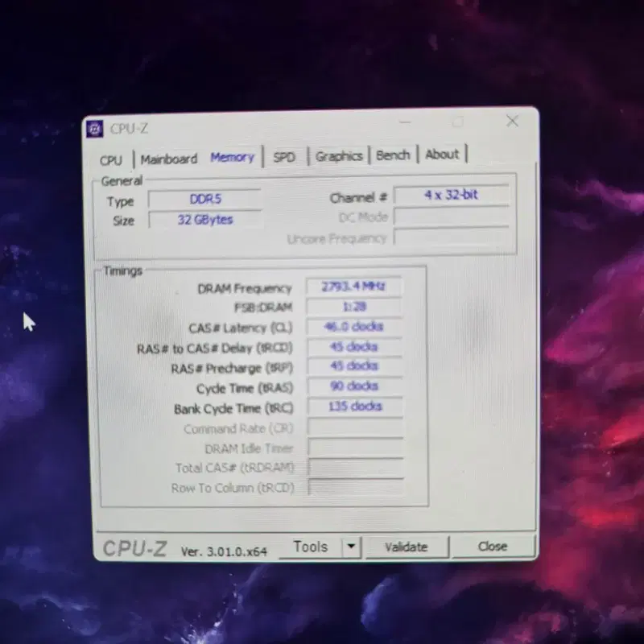Screen dimensions: 644x644
Task: Select the Memory tab
Action: (233, 157)
